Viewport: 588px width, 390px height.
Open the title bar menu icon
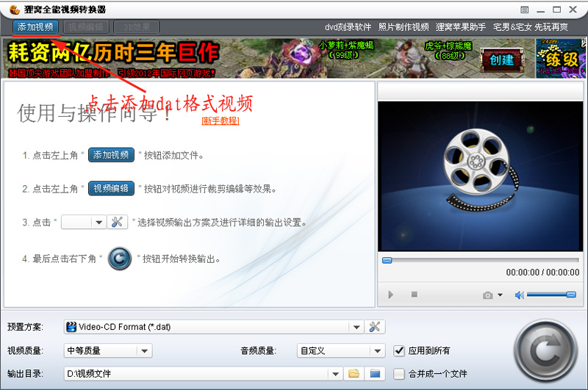[525, 10]
